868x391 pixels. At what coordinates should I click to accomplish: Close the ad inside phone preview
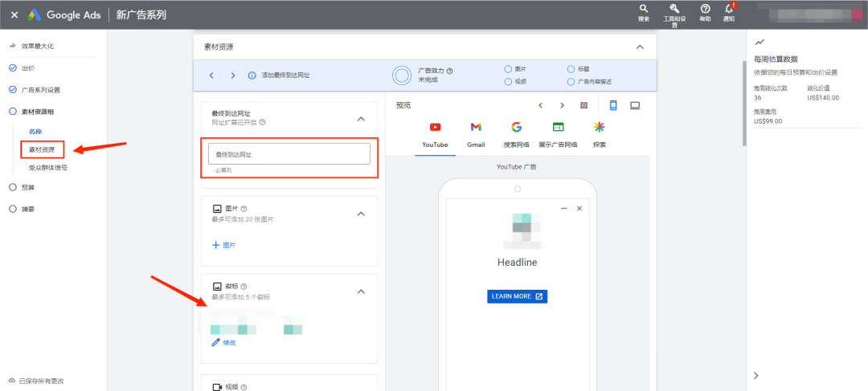coord(579,209)
